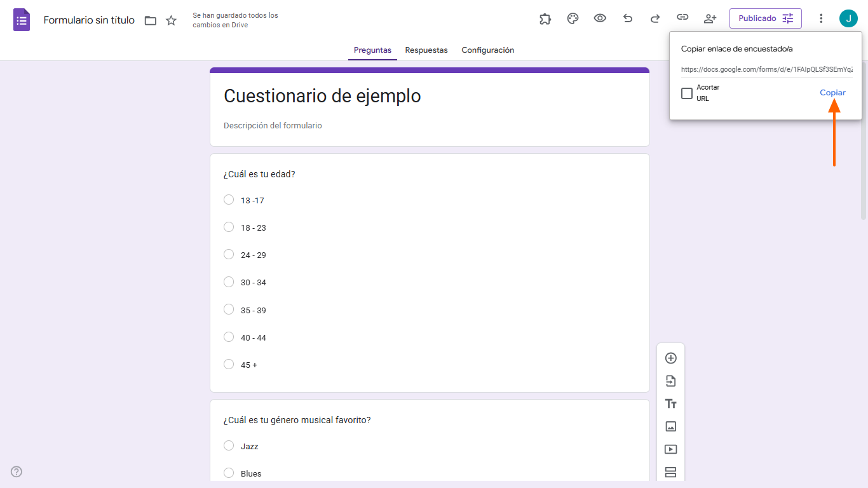
Task: Undo the last change
Action: (x=628, y=18)
